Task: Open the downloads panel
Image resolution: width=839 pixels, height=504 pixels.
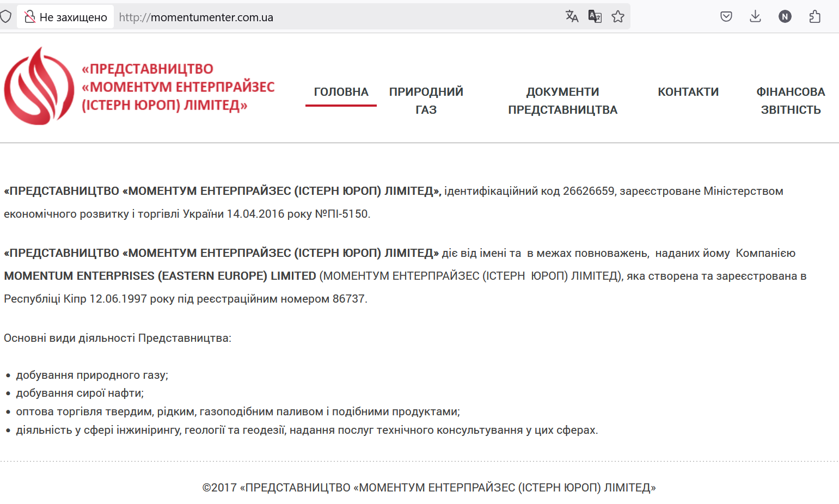Action: pyautogui.click(x=755, y=16)
